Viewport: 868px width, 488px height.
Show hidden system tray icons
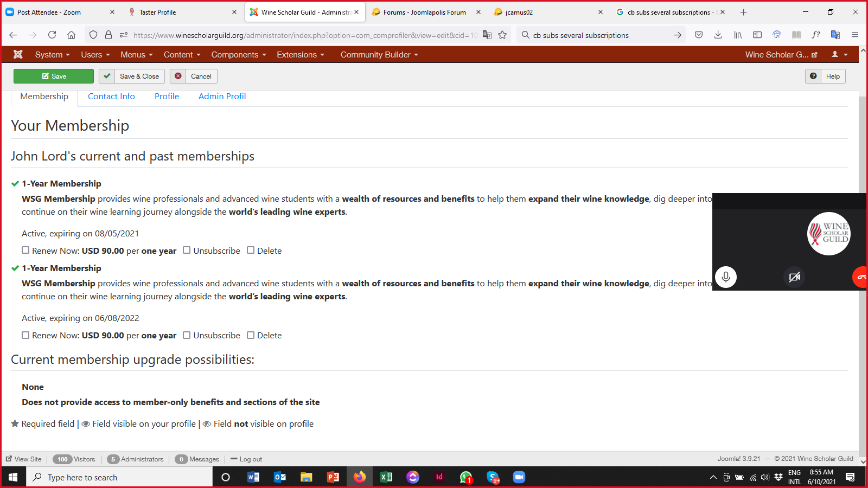click(x=713, y=477)
